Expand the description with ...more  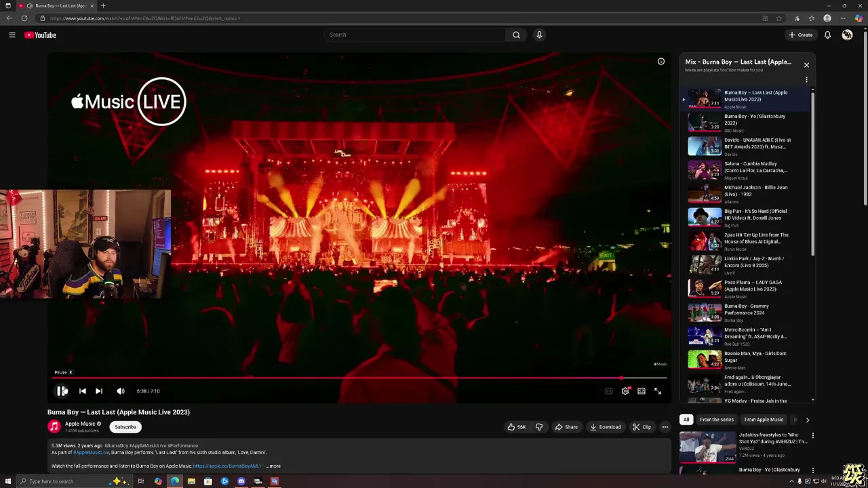(273, 466)
